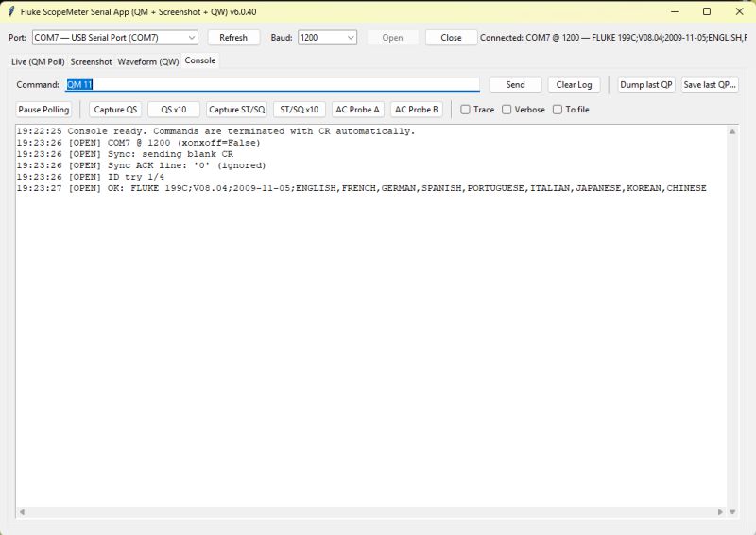Send the typed command
756x535 pixels.
click(x=515, y=84)
